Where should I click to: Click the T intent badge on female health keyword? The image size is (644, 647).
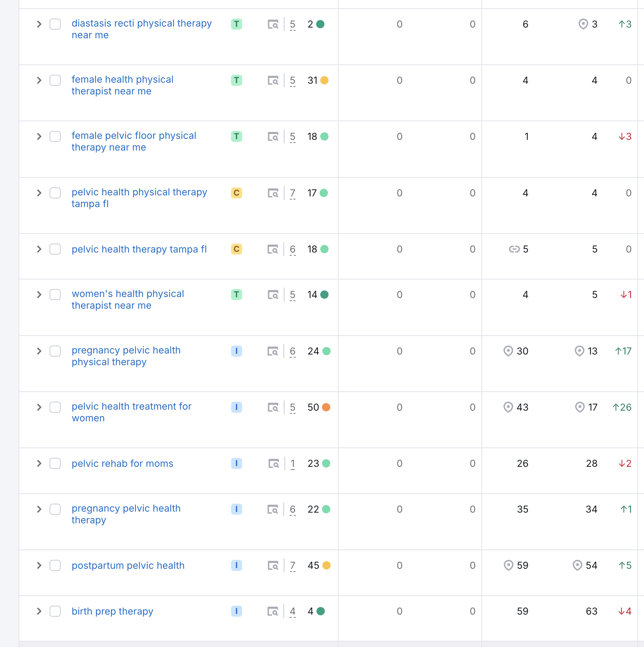pyautogui.click(x=236, y=80)
